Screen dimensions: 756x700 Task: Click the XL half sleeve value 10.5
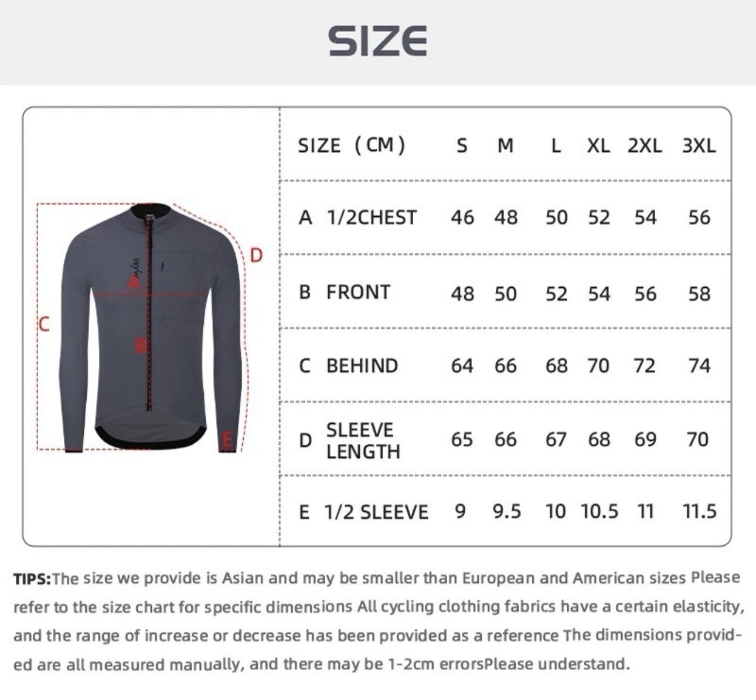pyautogui.click(x=600, y=511)
